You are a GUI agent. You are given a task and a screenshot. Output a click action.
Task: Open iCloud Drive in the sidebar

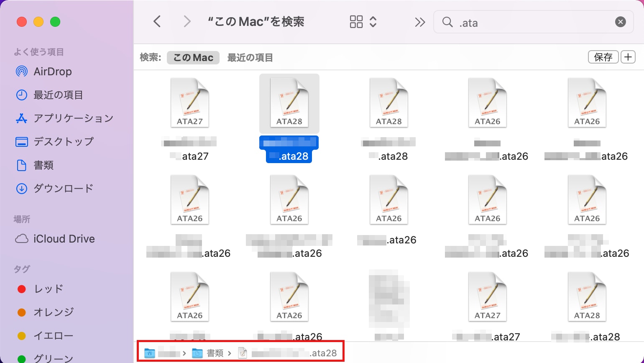pyautogui.click(x=55, y=239)
